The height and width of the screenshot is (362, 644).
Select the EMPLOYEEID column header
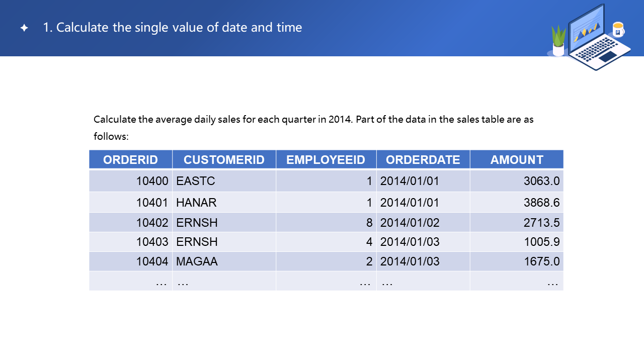click(x=326, y=160)
